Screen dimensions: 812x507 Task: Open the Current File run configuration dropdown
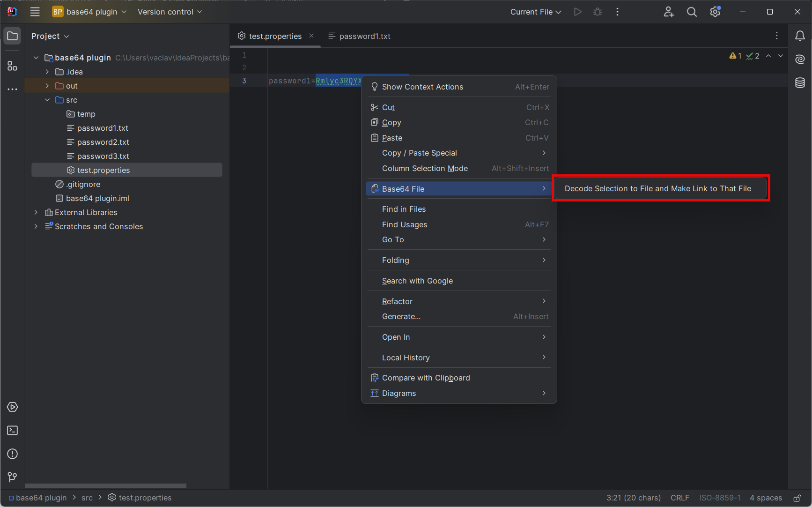coord(535,12)
